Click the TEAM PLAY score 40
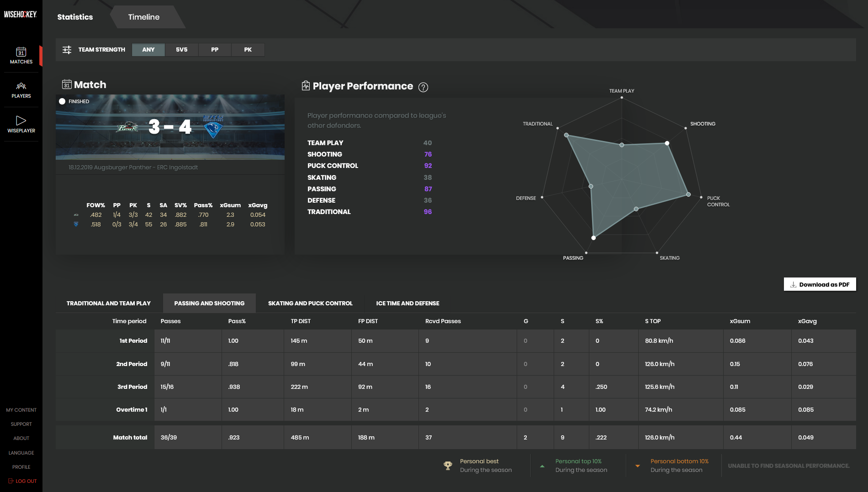Image resolution: width=868 pixels, height=492 pixels. 428,143
